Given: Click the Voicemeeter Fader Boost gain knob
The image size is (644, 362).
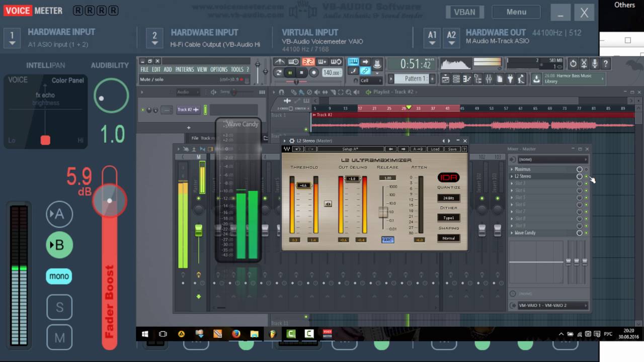Looking at the screenshot, I should 110,200.
